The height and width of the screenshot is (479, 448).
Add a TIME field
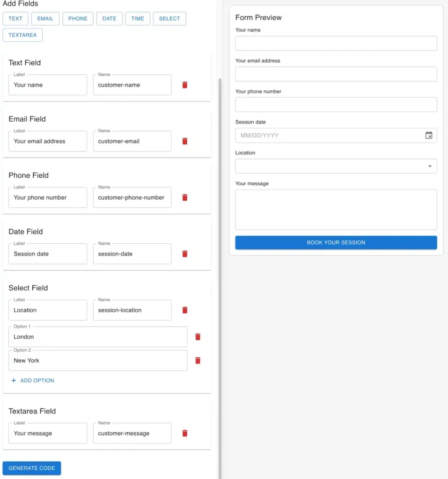[138, 19]
